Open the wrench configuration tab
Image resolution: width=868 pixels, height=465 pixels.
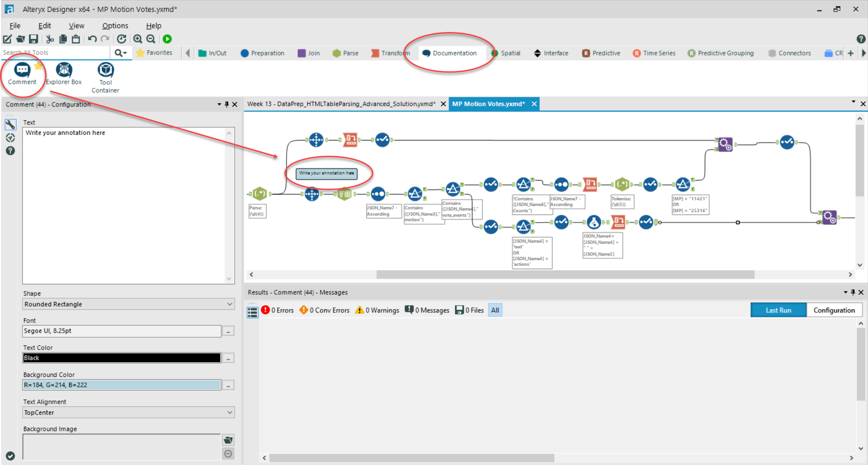10,125
